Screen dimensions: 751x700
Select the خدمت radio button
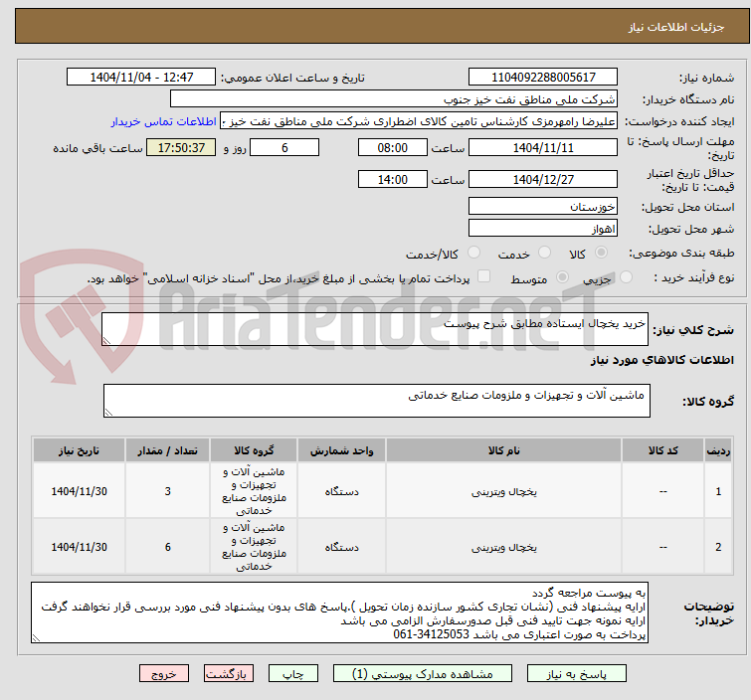click(x=544, y=252)
